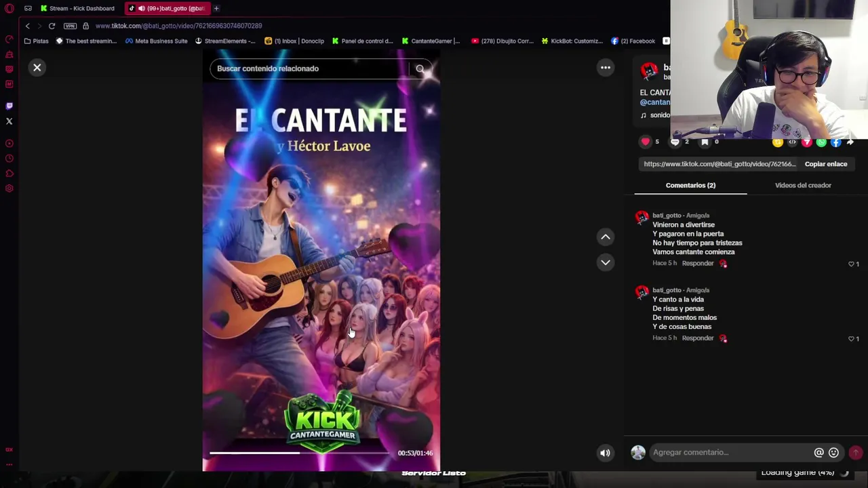Click the video link URL text box
868x488 pixels.
point(719,164)
